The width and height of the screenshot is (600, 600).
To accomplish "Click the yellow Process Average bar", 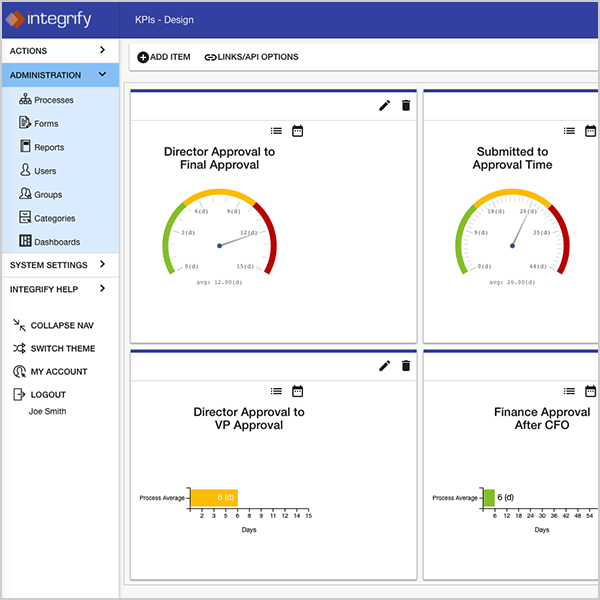I will coord(213,497).
